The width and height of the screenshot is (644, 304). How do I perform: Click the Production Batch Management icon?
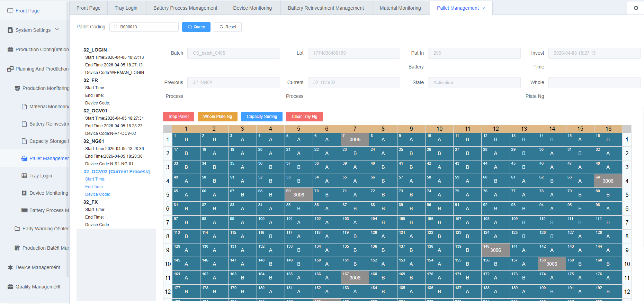coord(17,248)
